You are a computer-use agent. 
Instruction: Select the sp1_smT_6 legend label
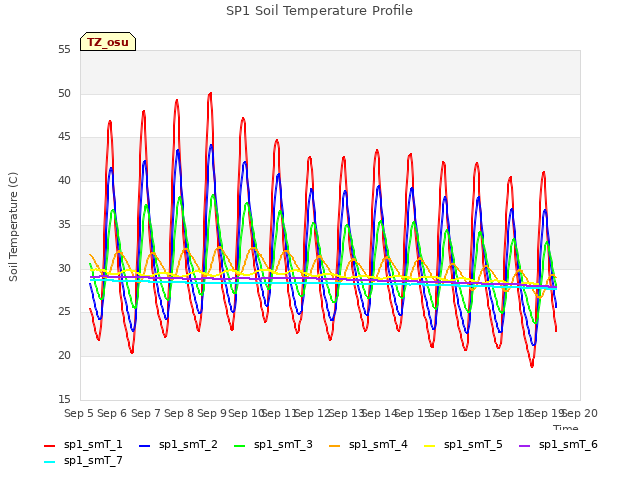click(x=568, y=444)
